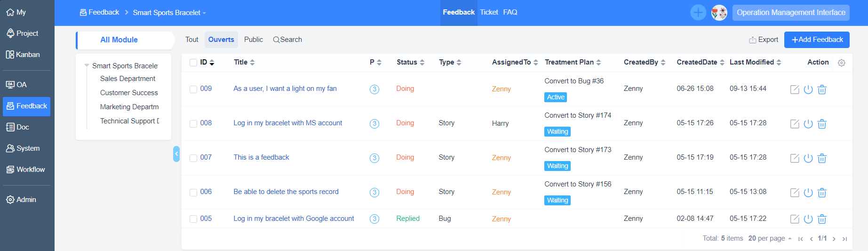
Task: Open the user avatar in the top bar
Action: point(719,13)
